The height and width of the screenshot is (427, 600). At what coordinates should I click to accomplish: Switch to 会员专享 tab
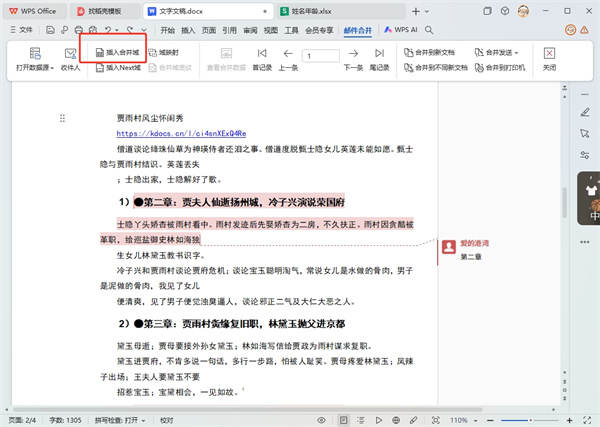[319, 30]
